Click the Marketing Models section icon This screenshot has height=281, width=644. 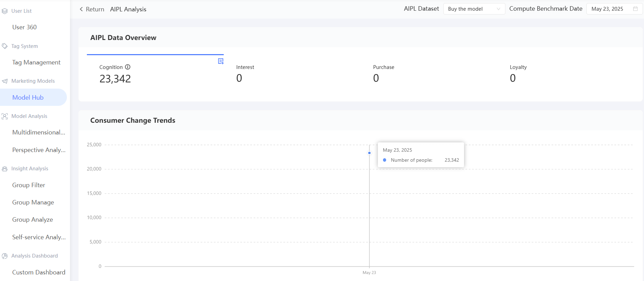5,81
